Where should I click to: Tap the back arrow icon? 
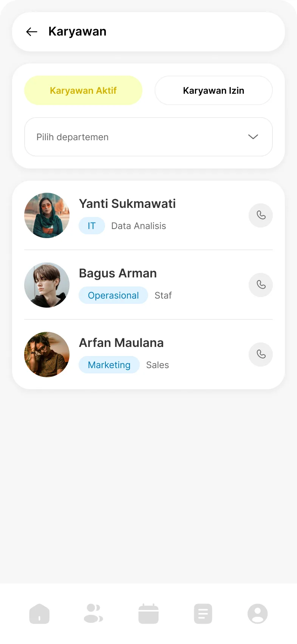(x=32, y=32)
